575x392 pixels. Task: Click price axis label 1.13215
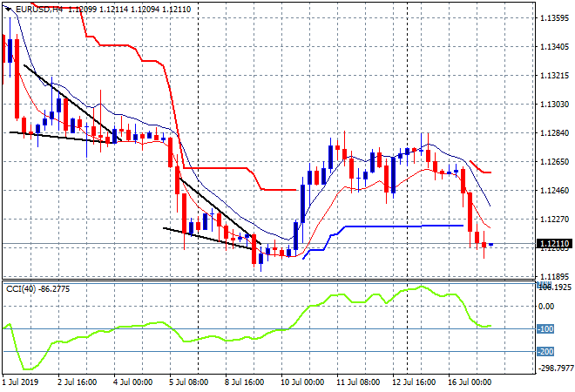pyautogui.click(x=555, y=76)
